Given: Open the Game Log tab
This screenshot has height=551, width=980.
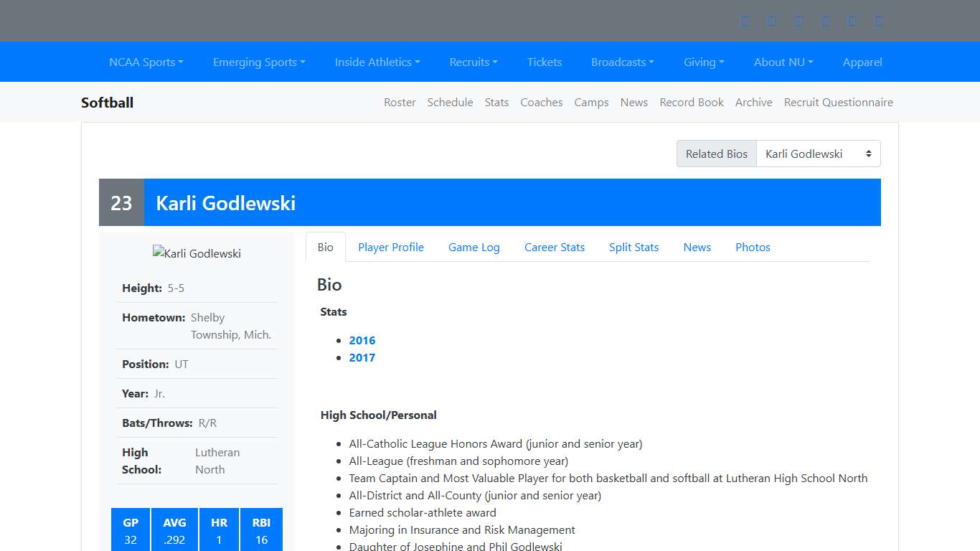Looking at the screenshot, I should click(x=474, y=247).
